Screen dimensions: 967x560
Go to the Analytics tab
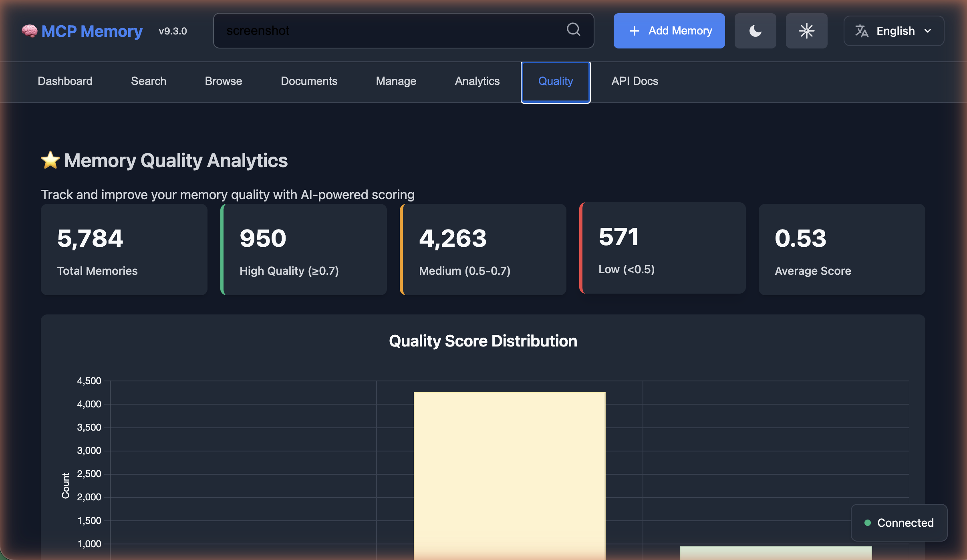point(477,81)
